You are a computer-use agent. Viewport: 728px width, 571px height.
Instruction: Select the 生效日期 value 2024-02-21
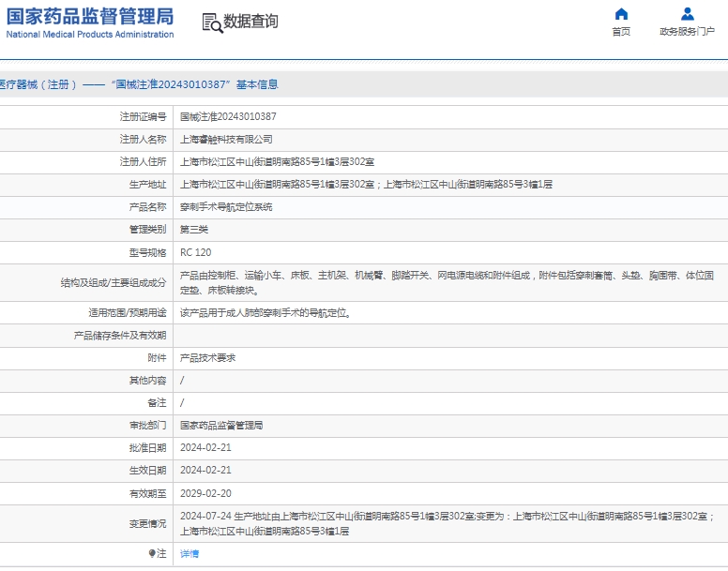(x=205, y=471)
